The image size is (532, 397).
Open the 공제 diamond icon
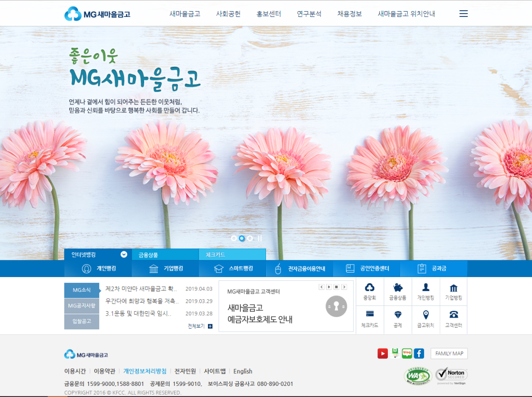398,319
